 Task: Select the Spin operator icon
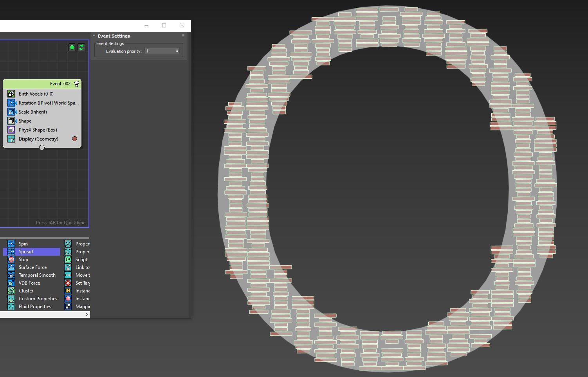11,244
